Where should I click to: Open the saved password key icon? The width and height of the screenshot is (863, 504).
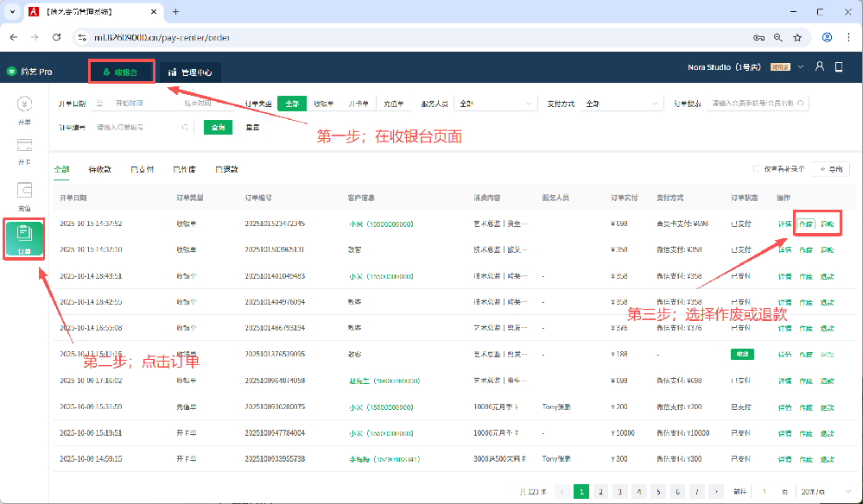click(758, 37)
